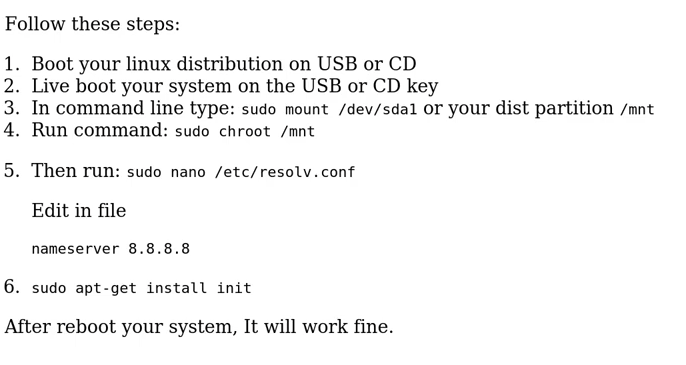Click the 'nameserver 8.8.8.8' line
The height and width of the screenshot is (365, 686).
[111, 249]
